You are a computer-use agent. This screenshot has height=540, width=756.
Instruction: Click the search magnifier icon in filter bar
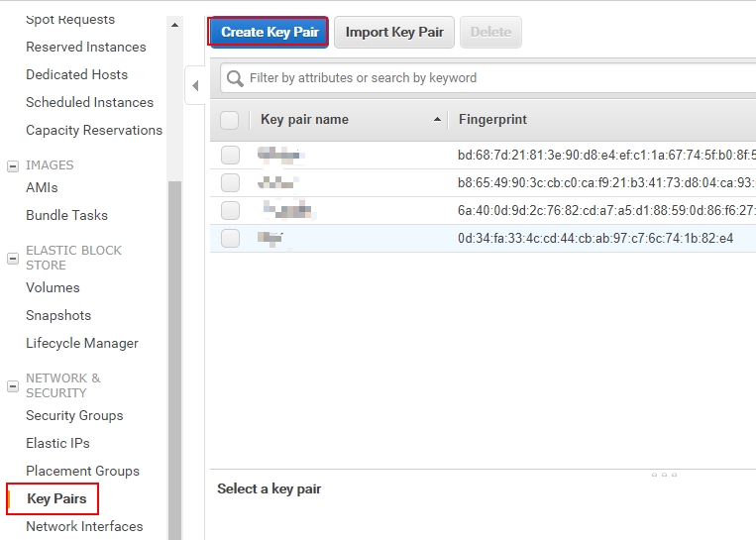tap(235, 78)
